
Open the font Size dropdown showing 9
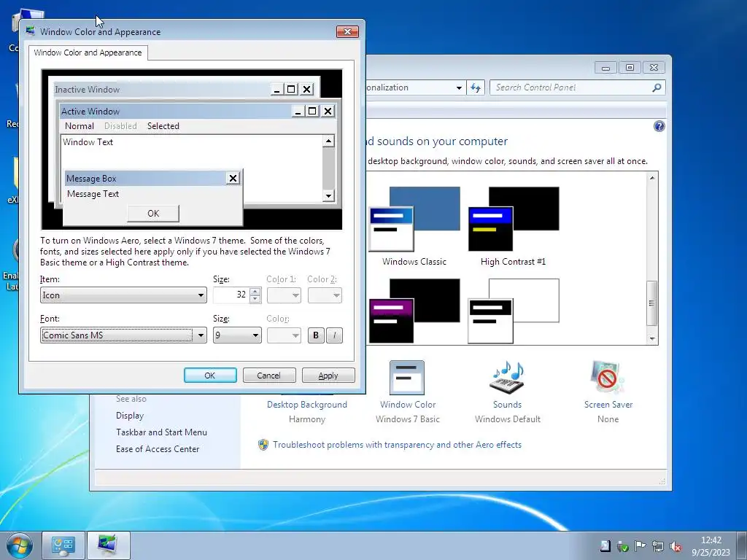(x=237, y=335)
